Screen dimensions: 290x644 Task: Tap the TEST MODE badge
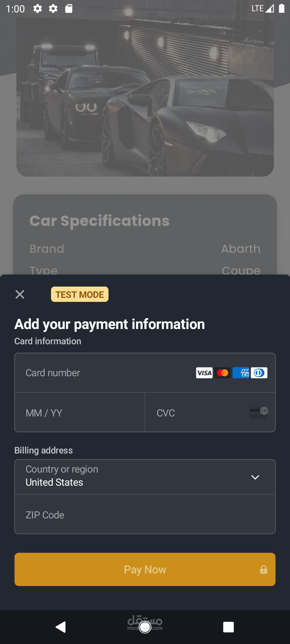click(80, 294)
